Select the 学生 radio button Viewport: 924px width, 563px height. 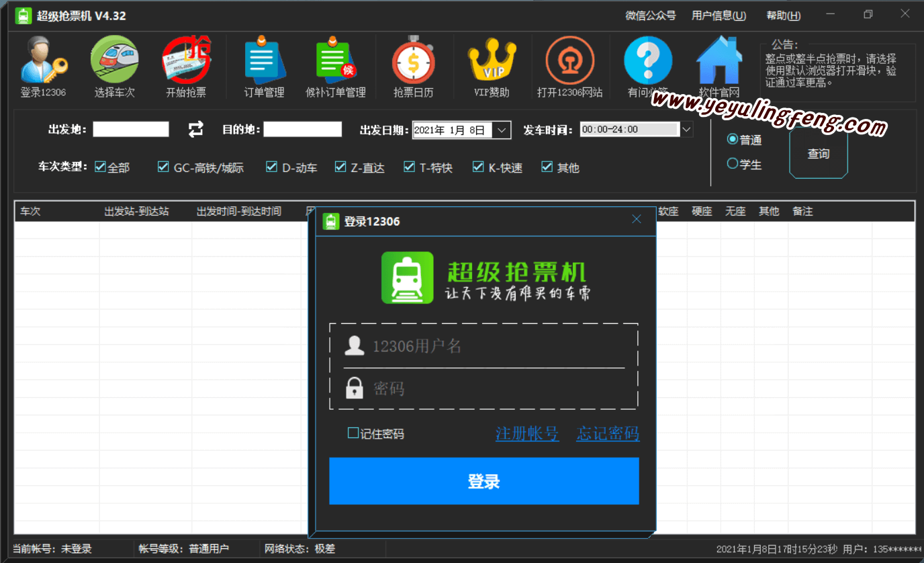(x=733, y=163)
